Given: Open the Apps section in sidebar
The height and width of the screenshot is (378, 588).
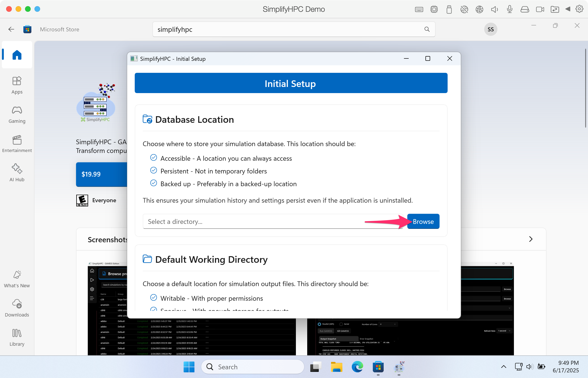Looking at the screenshot, I should 17,85.
